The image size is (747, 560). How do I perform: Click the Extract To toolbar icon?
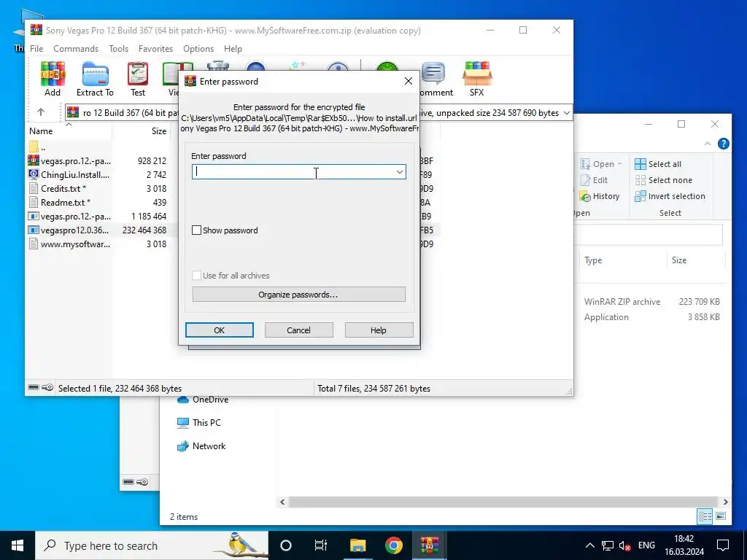[x=95, y=79]
